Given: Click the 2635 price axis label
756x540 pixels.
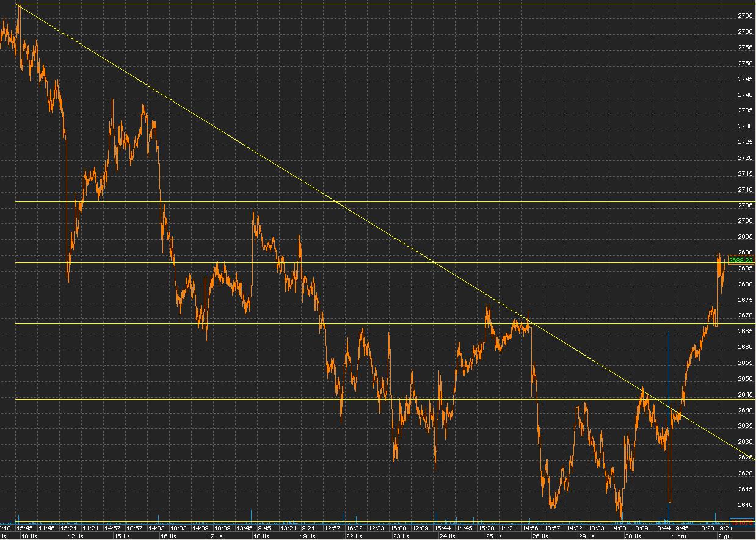Looking at the screenshot, I should coord(745,426).
